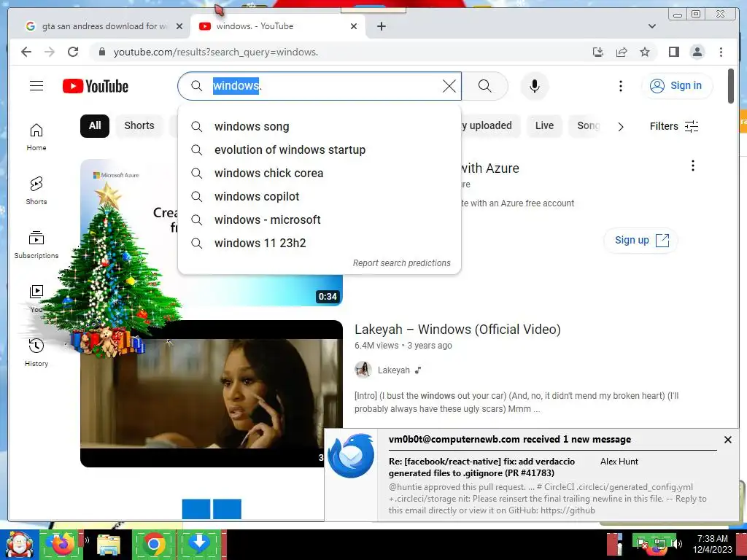This screenshot has width=747, height=560.
Task: Click the Thunderbird logo in the notification
Action: [x=351, y=456]
